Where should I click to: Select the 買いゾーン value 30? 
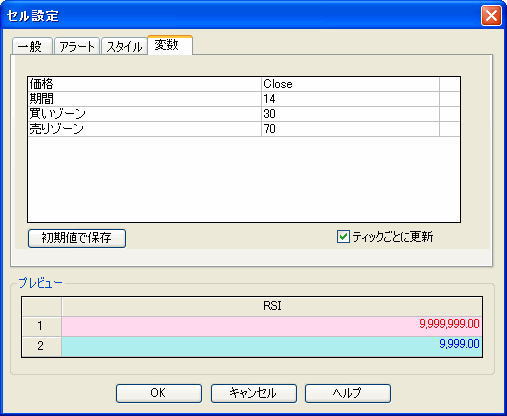click(350, 114)
